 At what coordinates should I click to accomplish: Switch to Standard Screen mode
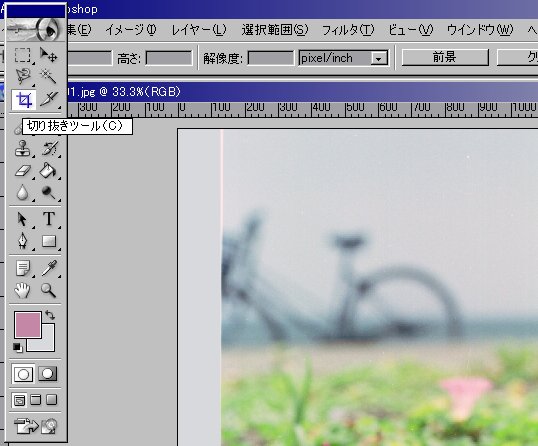pyautogui.click(x=19, y=400)
